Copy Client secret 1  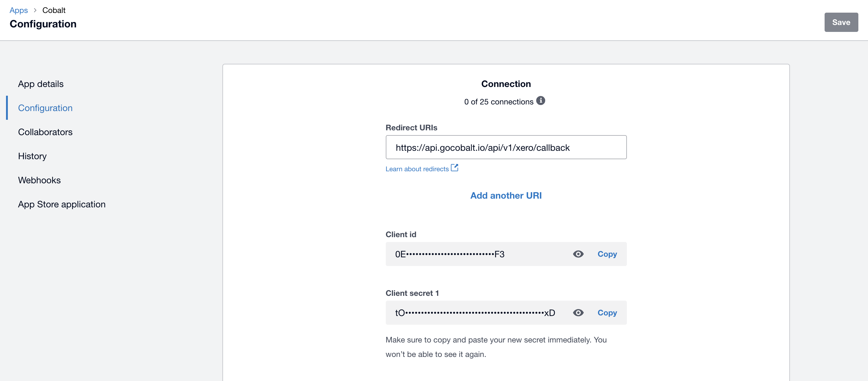tap(607, 313)
